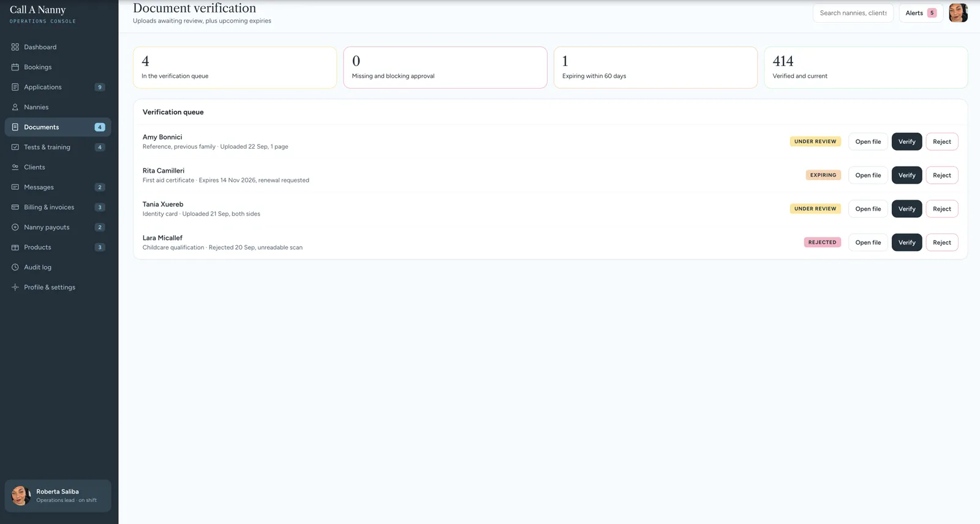Verify Lara Micallef's document

click(x=907, y=242)
